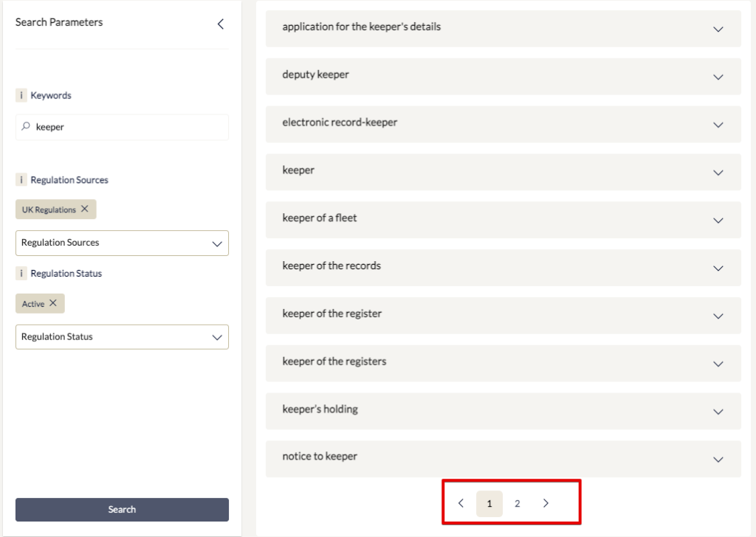Click the Keywords info icon
This screenshot has height=537, width=756.
[x=21, y=95]
